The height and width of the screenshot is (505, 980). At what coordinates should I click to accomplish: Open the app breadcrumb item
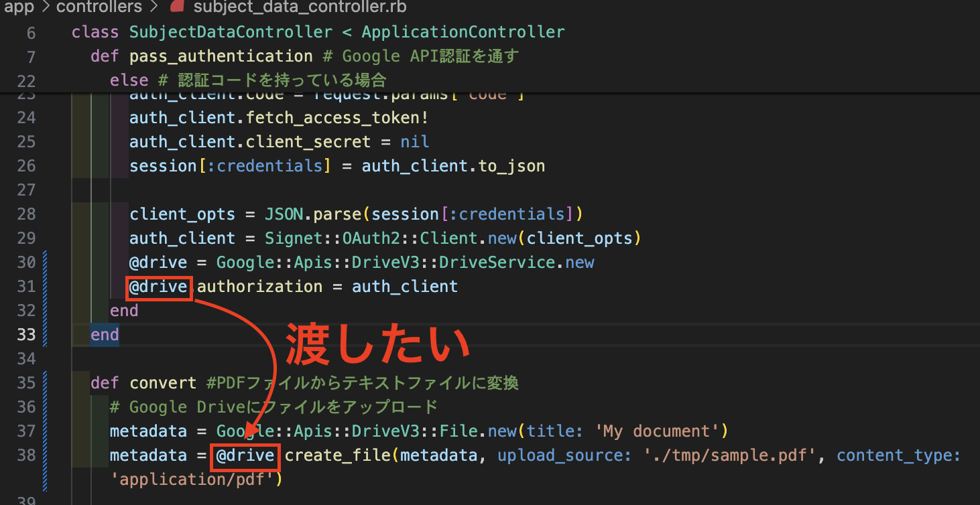(x=19, y=8)
